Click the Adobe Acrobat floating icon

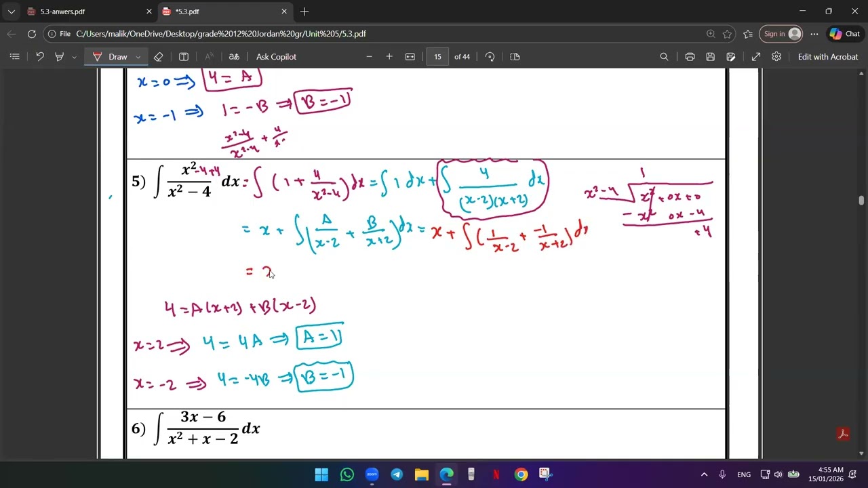pos(844,434)
